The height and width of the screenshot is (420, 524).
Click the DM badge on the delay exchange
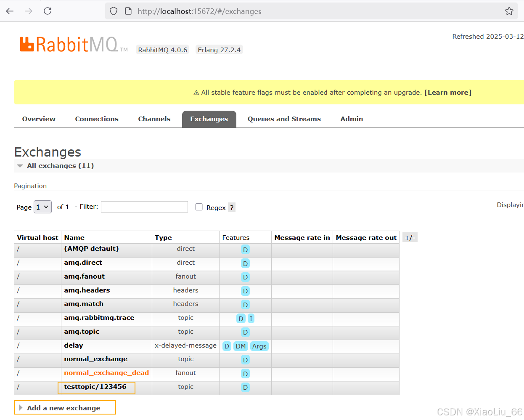tap(241, 346)
